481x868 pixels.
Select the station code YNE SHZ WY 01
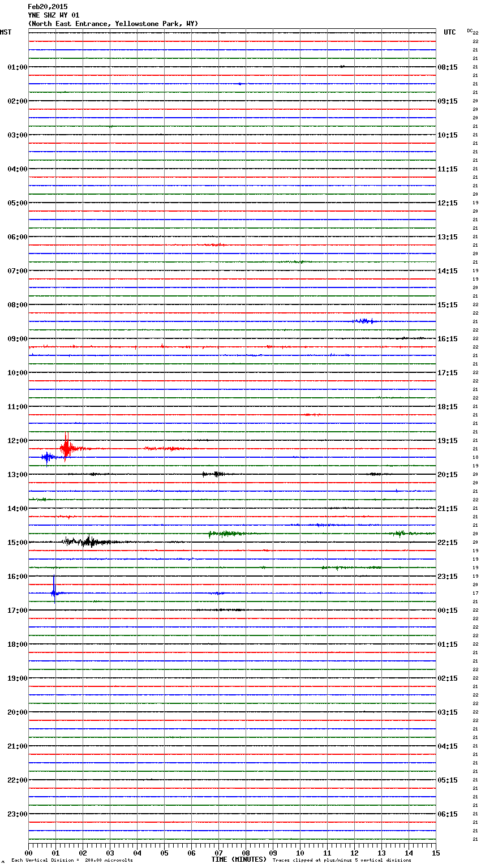54,15
